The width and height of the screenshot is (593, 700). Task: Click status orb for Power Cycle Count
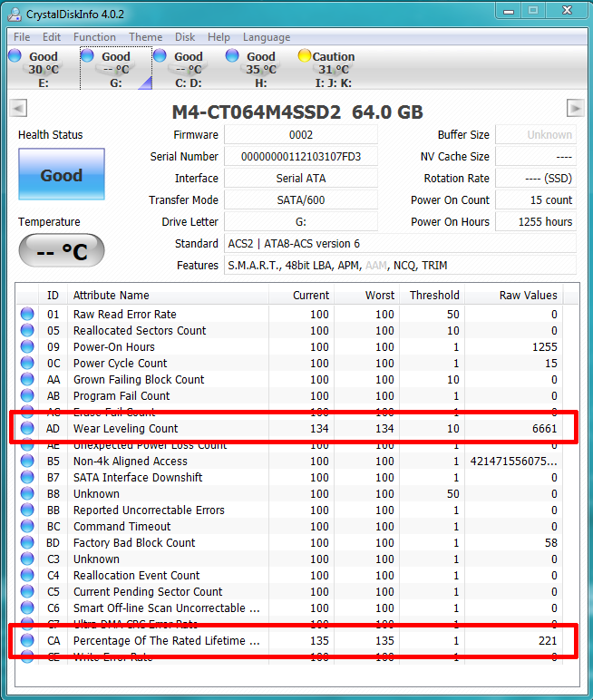click(x=27, y=363)
